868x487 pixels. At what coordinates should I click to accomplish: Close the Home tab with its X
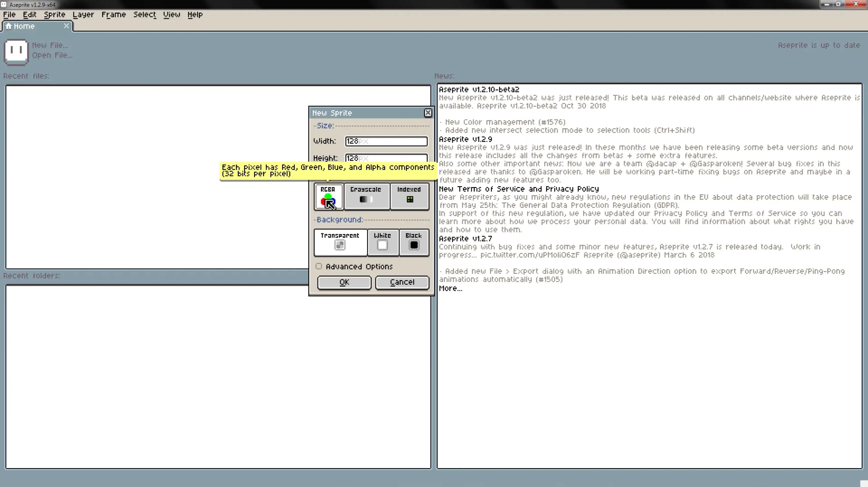(x=66, y=26)
